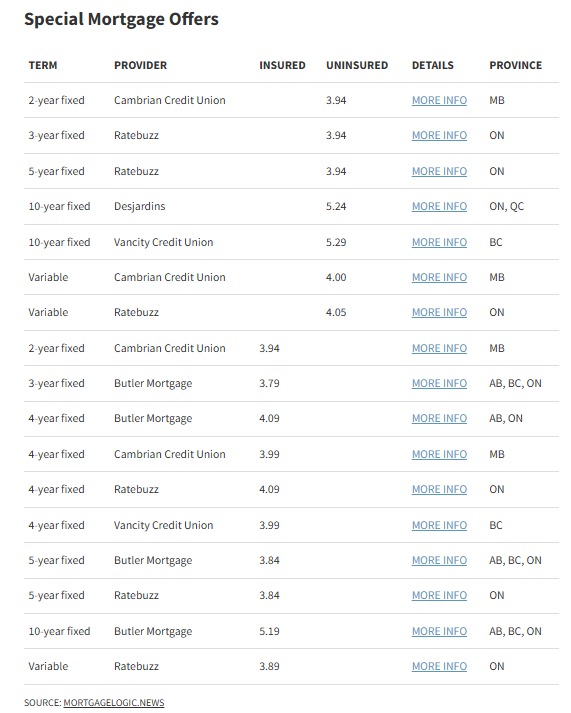Image resolution: width=571 pixels, height=713 pixels.
Task: Click MORE INFO for Cambrian 4-year fixed 3.99
Action: point(439,454)
